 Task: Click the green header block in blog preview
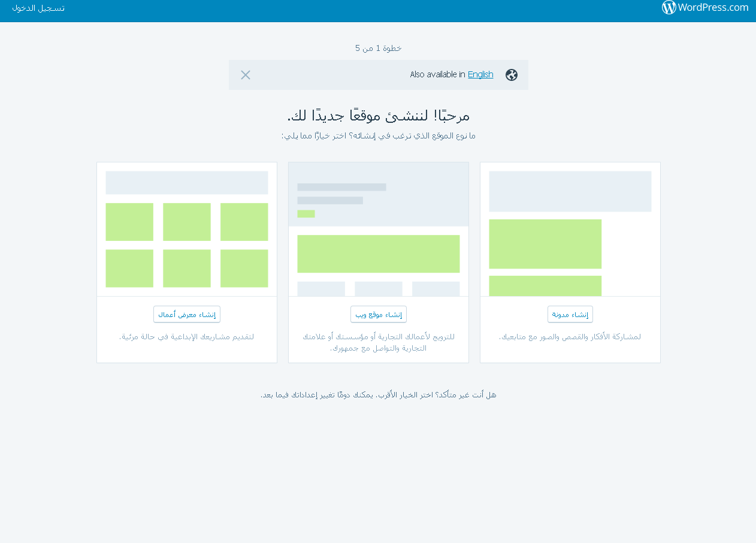pos(545,243)
